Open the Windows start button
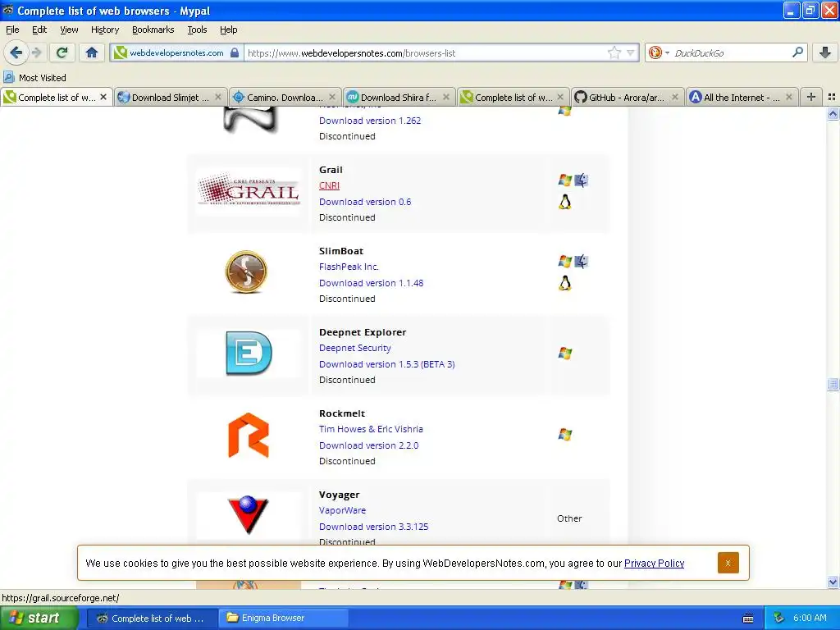 tap(38, 618)
